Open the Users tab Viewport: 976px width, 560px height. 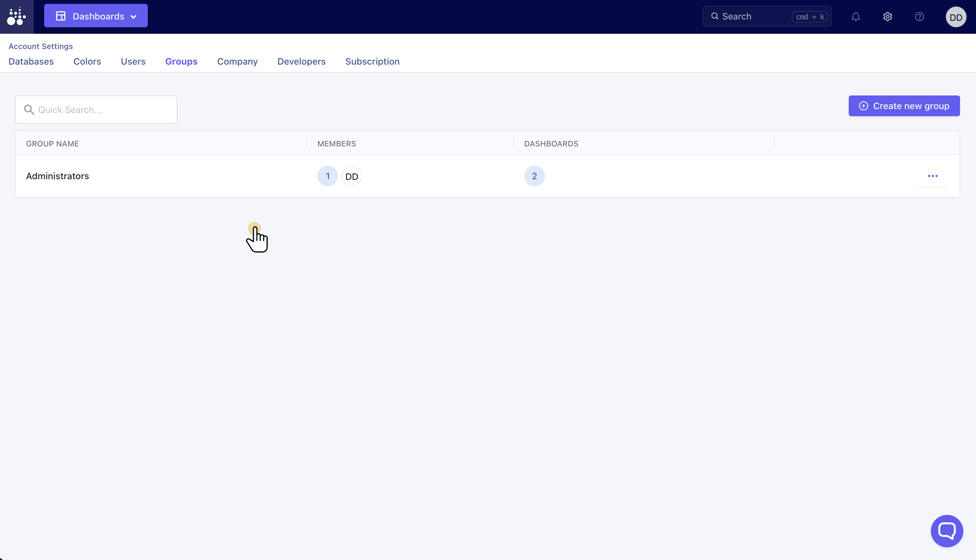pyautogui.click(x=133, y=62)
